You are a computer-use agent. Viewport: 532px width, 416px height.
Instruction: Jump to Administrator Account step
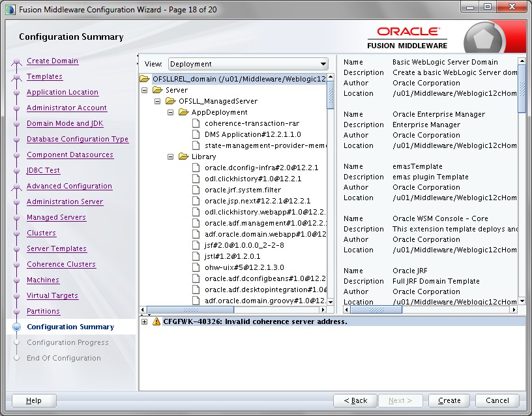tap(66, 108)
